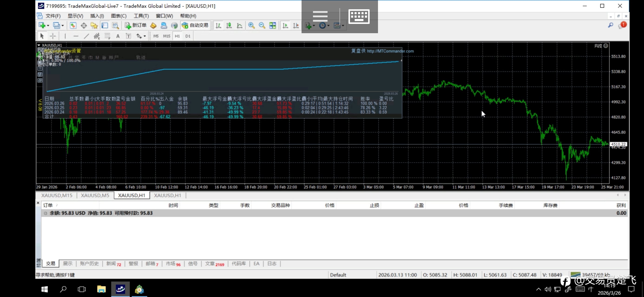Select the trendline drawing tool
The width and height of the screenshot is (644, 297).
click(x=86, y=36)
